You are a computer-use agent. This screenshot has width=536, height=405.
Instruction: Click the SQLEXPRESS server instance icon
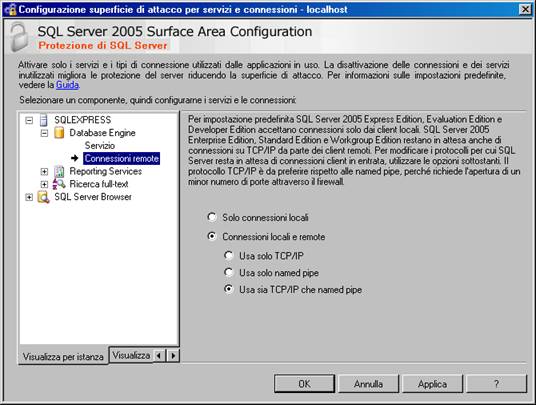click(44, 120)
